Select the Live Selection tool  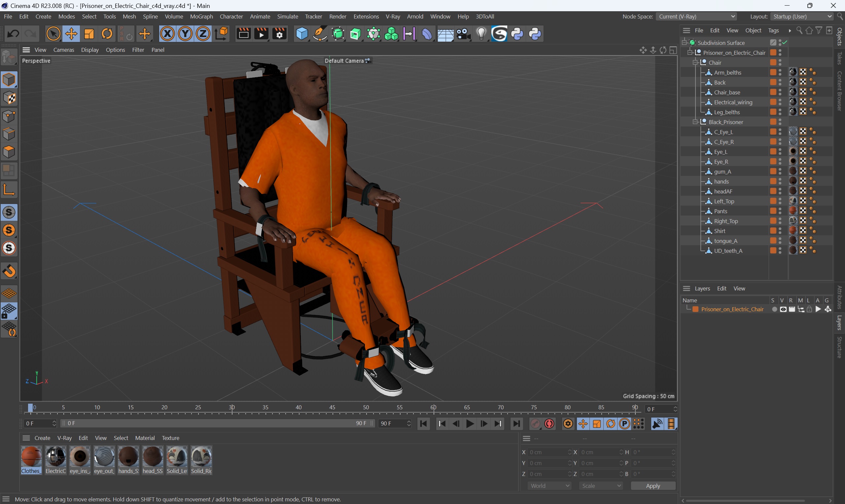pyautogui.click(x=53, y=34)
